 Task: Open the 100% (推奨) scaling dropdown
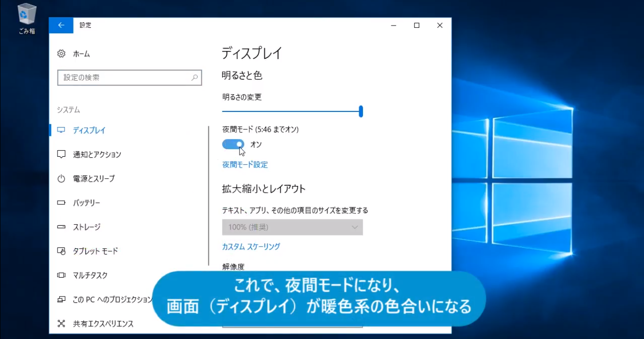pyautogui.click(x=292, y=227)
